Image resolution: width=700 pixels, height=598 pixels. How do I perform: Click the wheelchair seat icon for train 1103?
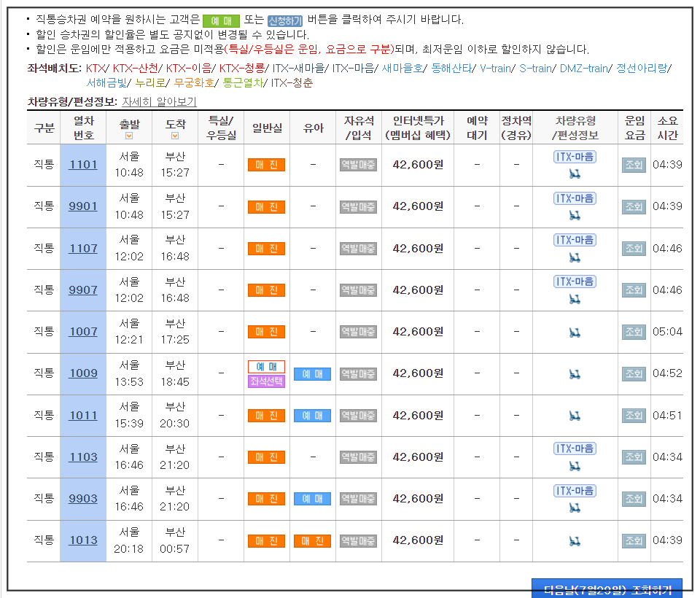pyautogui.click(x=575, y=466)
